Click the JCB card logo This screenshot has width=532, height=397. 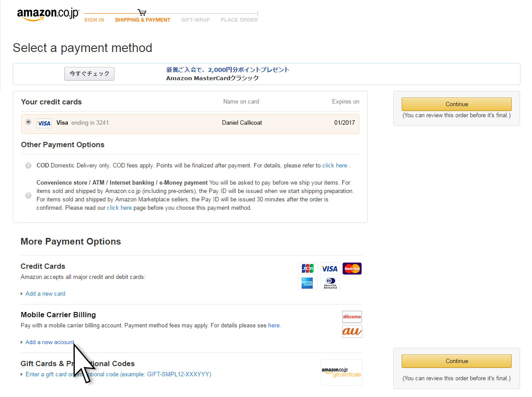308,268
